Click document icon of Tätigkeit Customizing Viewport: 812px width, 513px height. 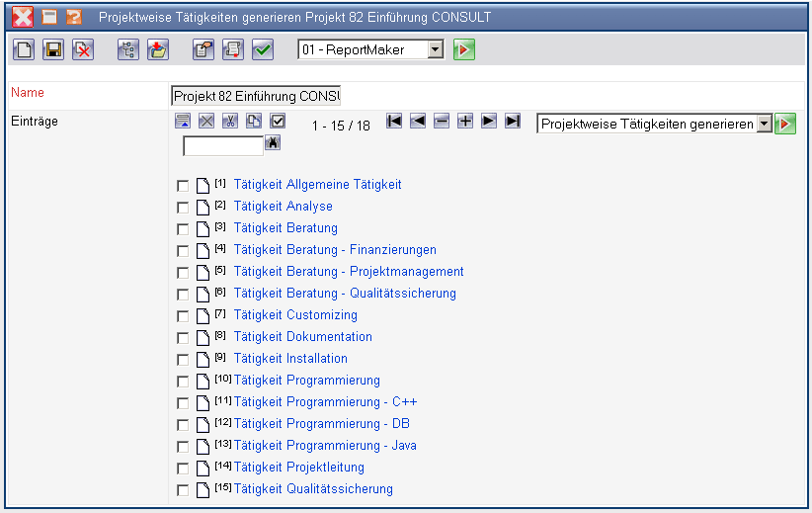coord(203,316)
